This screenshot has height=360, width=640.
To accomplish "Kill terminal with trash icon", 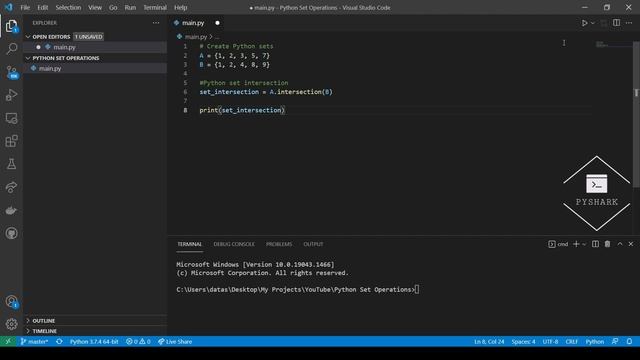I will coord(607,244).
